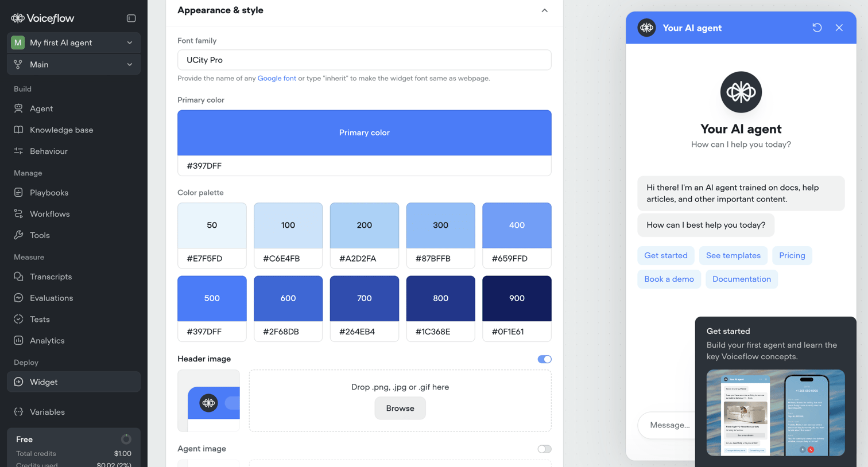The width and height of the screenshot is (868, 467).
Task: Select the 800 palette swatch
Action: (441, 298)
